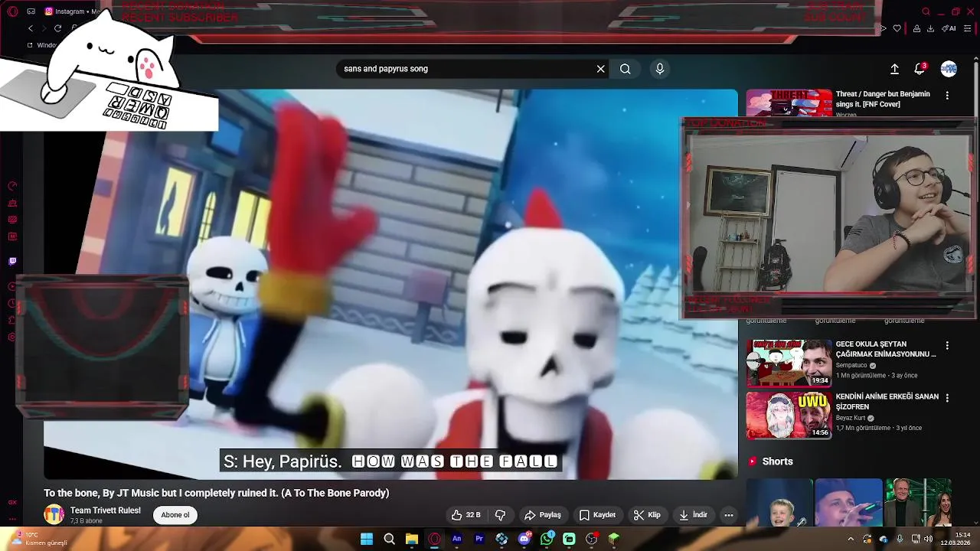Open WhatsApp from the taskbar
Viewport: 980px width, 551px height.
point(547,539)
